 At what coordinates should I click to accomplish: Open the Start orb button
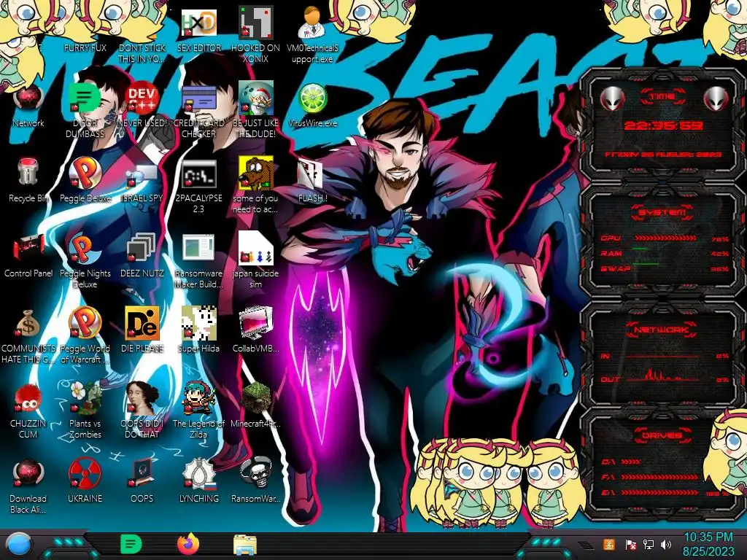(18, 545)
